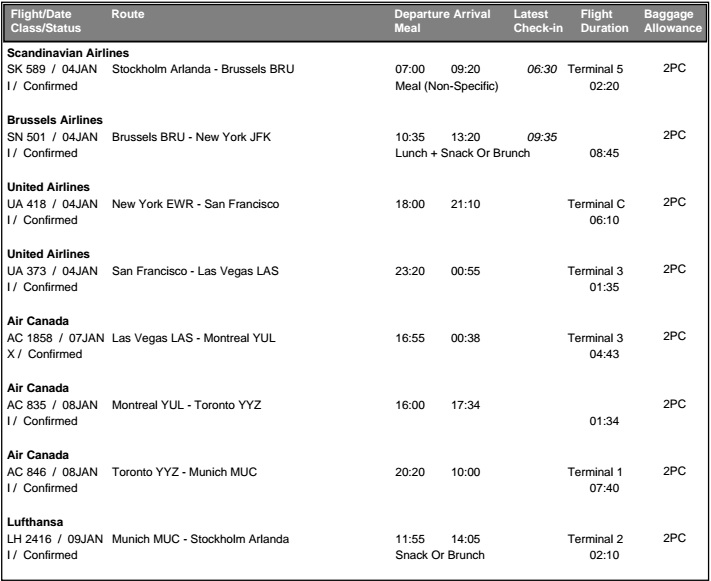711x581 pixels.
Task: Select the Route column header
Action: point(127,16)
